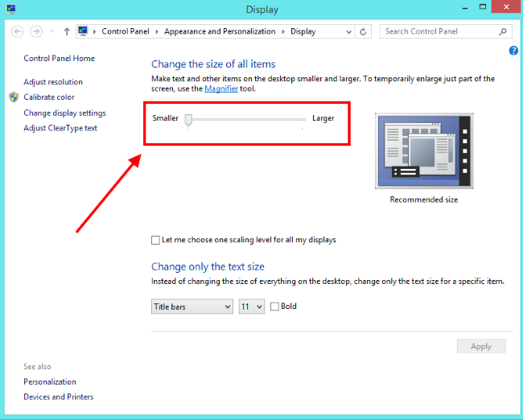
Task: Click the Refresh button in address bar
Action: [364, 31]
